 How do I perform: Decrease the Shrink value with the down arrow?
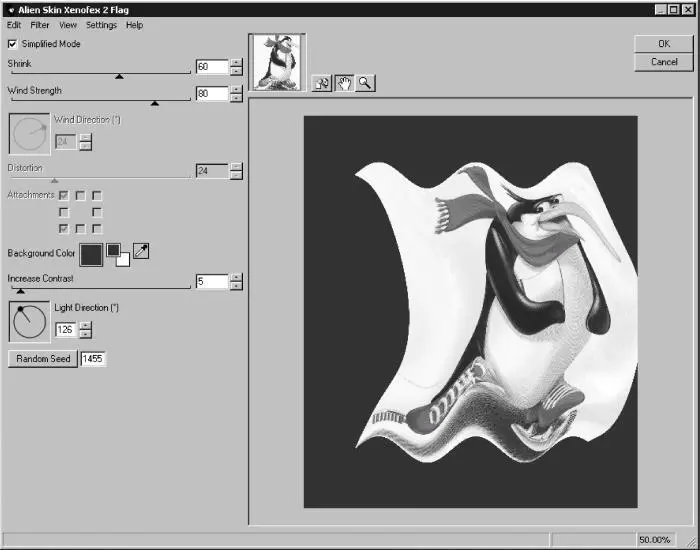236,71
